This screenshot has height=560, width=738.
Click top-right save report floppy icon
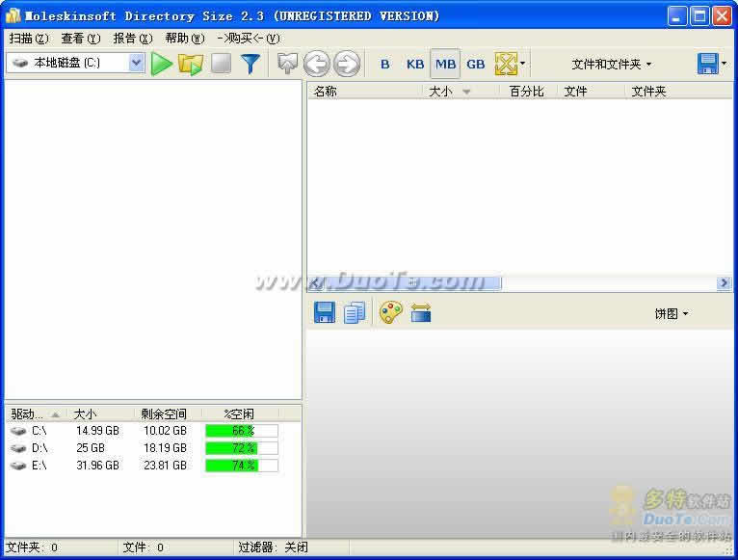click(708, 64)
